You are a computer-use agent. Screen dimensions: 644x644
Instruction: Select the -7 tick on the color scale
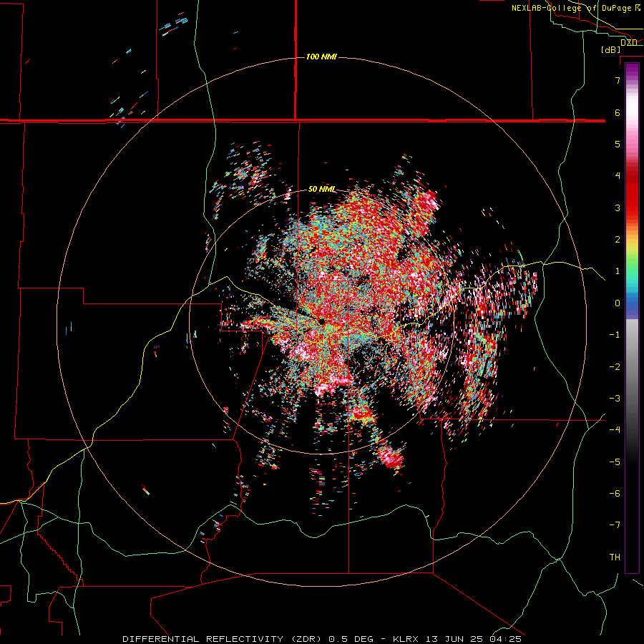point(615,525)
